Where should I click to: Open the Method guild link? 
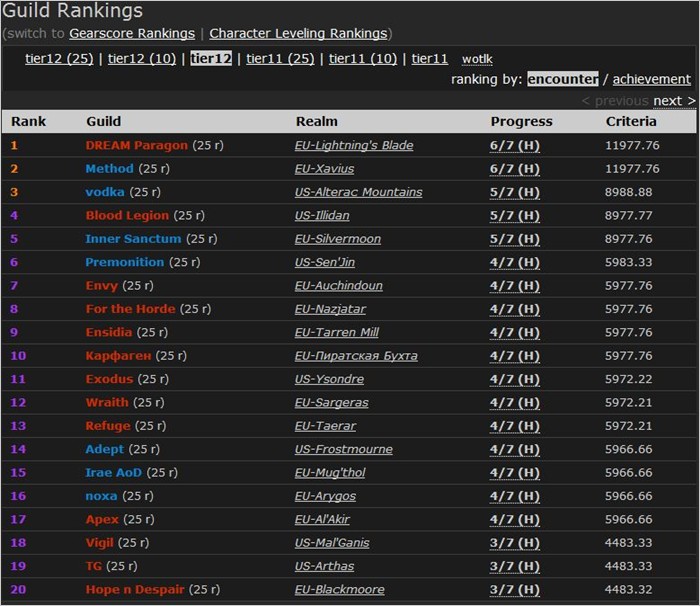click(109, 169)
